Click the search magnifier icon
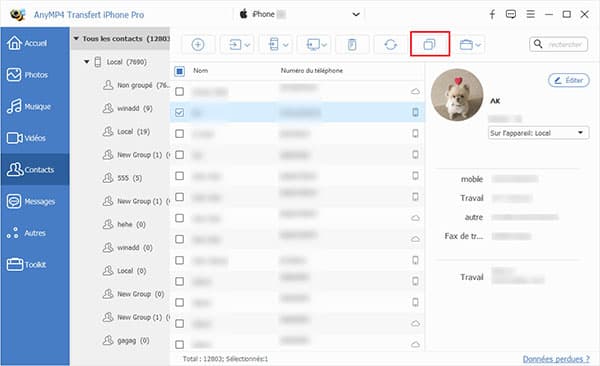 click(x=538, y=44)
